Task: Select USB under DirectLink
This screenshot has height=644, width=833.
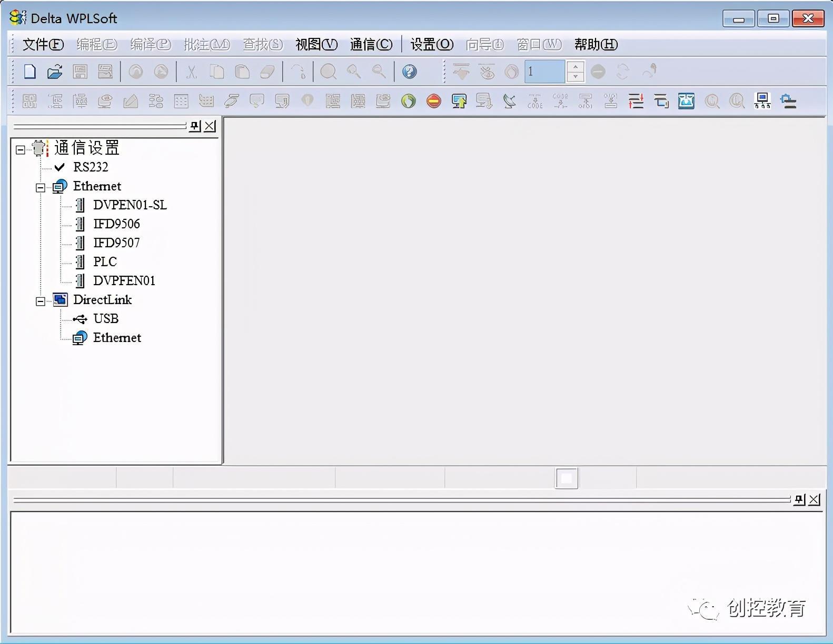Action: pyautogui.click(x=105, y=319)
